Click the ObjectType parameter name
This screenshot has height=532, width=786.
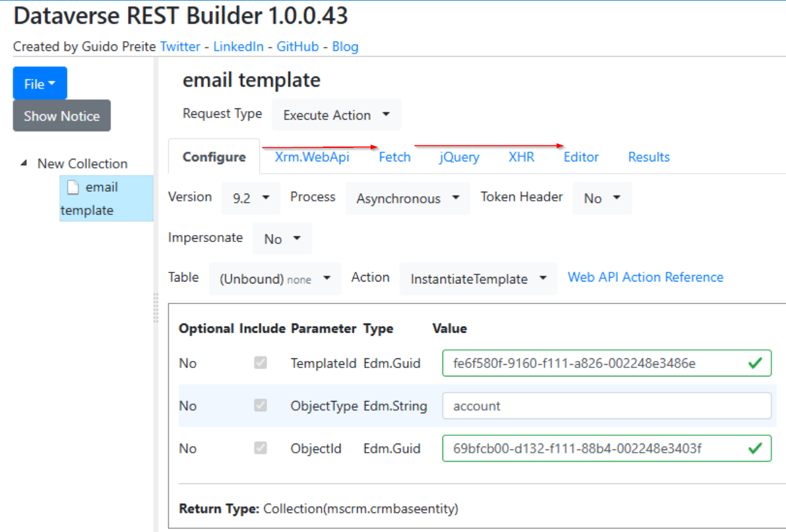tap(324, 405)
